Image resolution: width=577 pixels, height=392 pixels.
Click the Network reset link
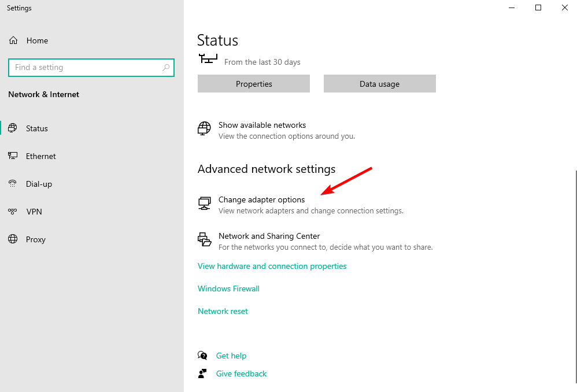coord(223,311)
